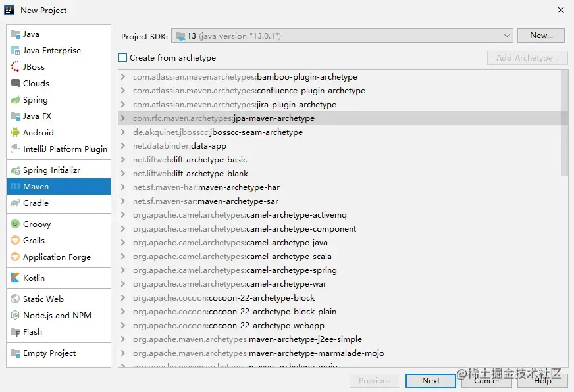Choose the Java Enterprise icon

click(15, 51)
